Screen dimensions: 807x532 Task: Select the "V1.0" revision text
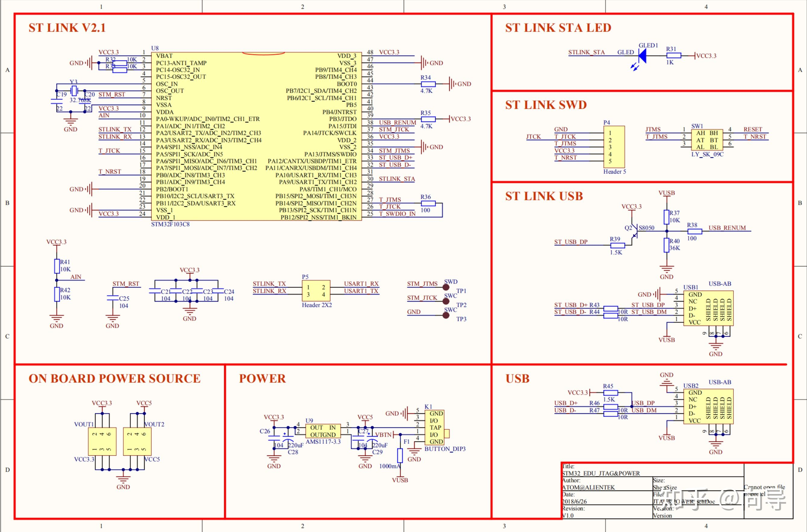click(568, 516)
